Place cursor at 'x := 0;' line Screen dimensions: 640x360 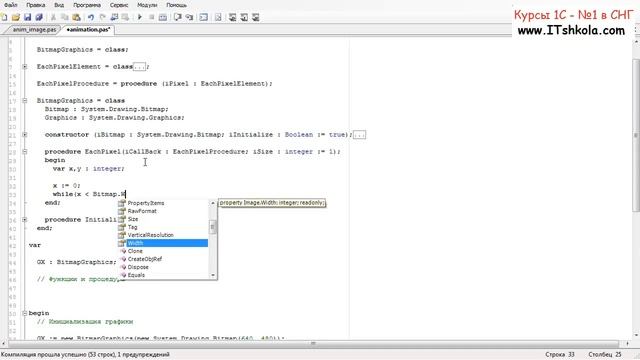click(67, 185)
